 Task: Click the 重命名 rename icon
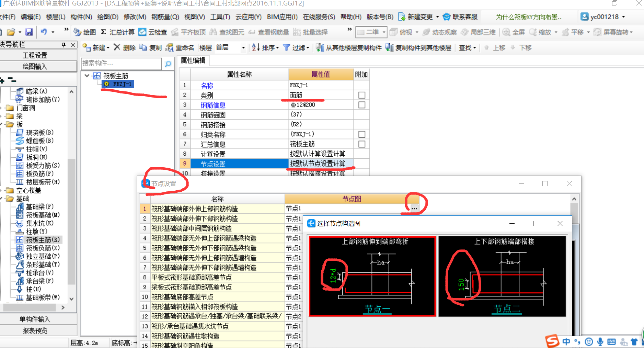[x=180, y=47]
